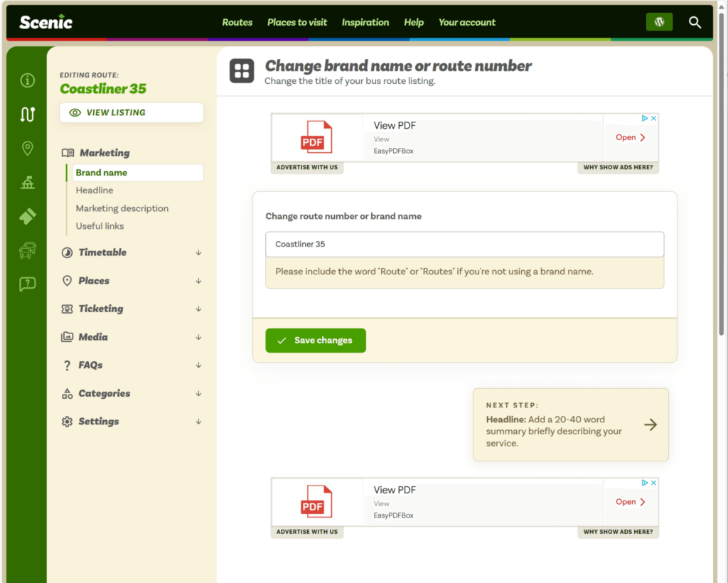Open the help question bubble sidebar icon
This screenshot has height=583, width=728.
coord(28,284)
